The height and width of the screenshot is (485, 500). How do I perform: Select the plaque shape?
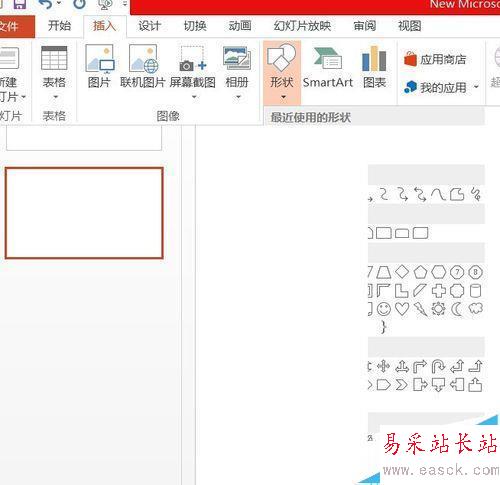coord(457,290)
